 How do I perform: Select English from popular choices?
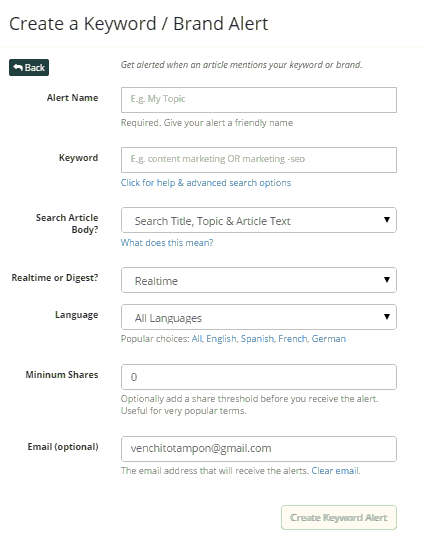[221, 339]
